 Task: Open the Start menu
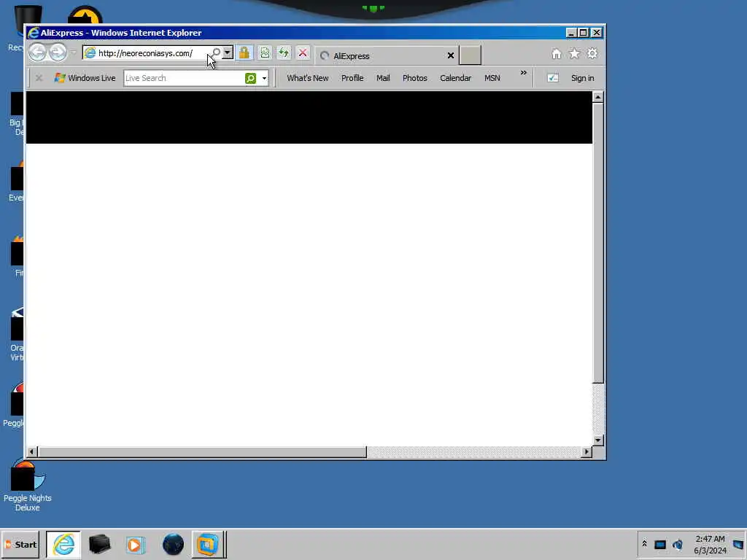pyautogui.click(x=20, y=545)
